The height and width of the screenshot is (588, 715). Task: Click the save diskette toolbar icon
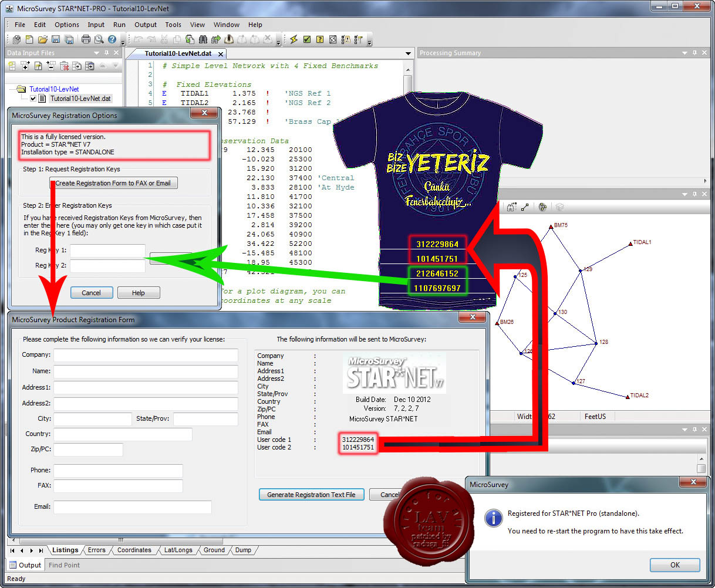point(56,39)
